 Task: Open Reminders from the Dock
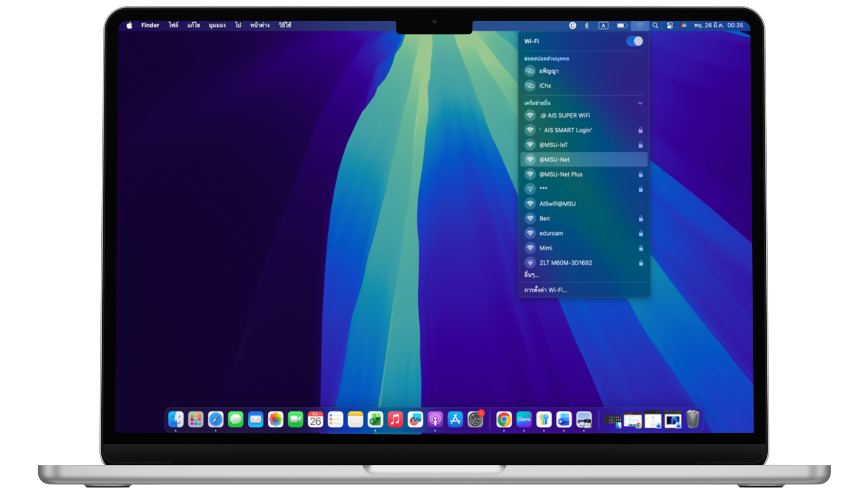click(x=335, y=420)
